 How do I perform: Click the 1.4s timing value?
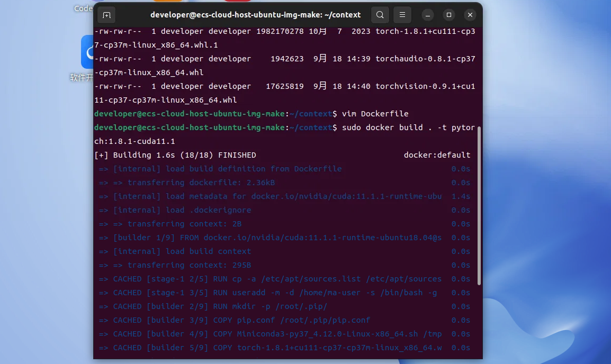(461, 196)
